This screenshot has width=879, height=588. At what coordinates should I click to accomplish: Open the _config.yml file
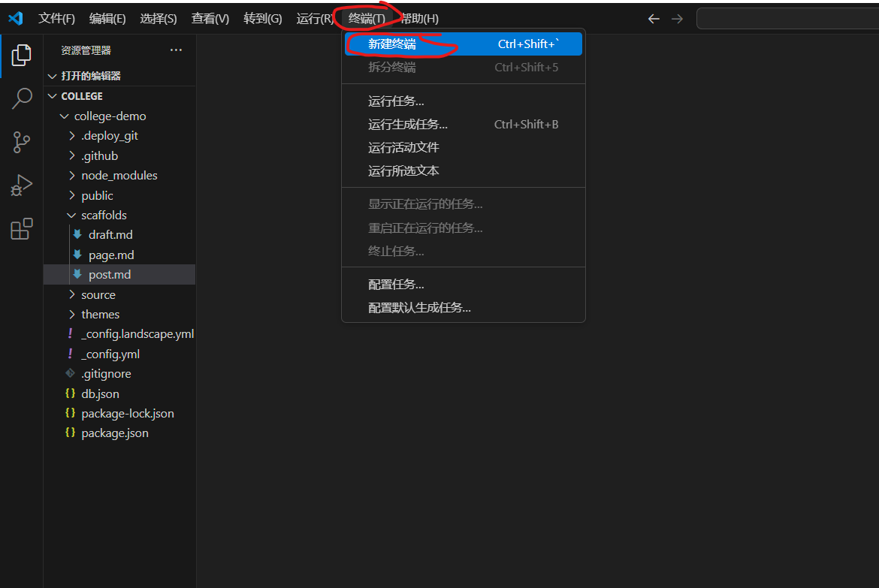(x=110, y=354)
